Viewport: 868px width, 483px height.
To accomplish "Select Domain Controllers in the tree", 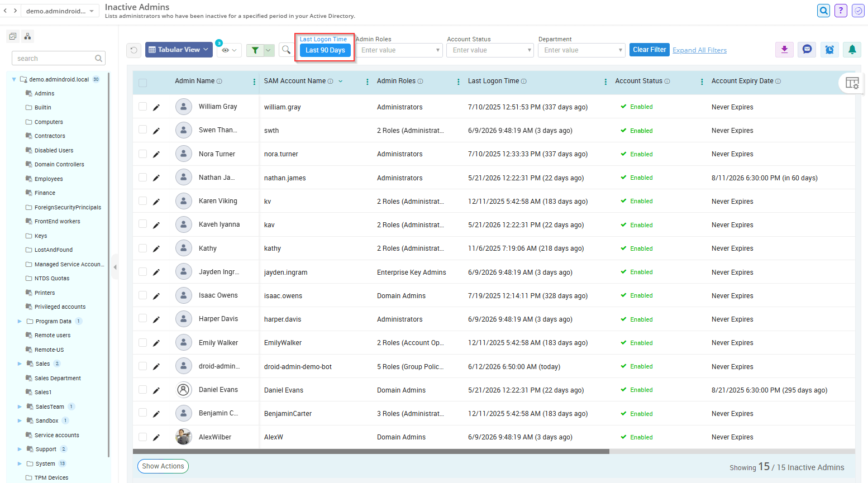I will pyautogui.click(x=59, y=165).
